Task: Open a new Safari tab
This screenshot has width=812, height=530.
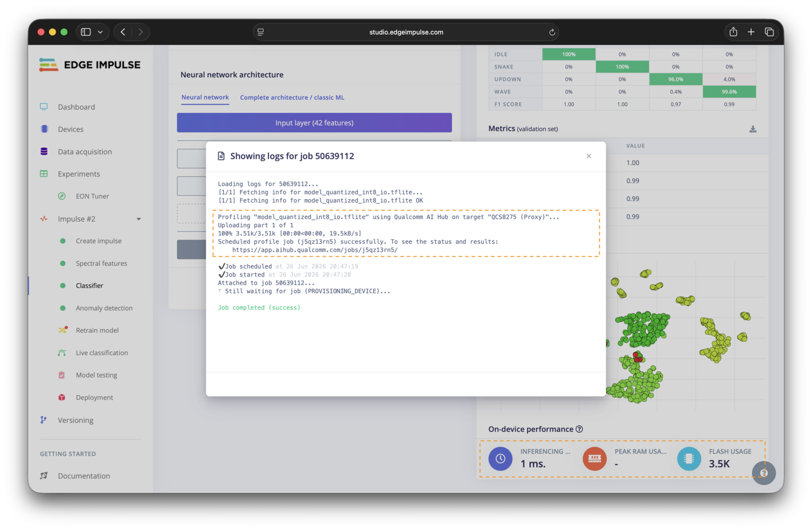Action: [751, 32]
